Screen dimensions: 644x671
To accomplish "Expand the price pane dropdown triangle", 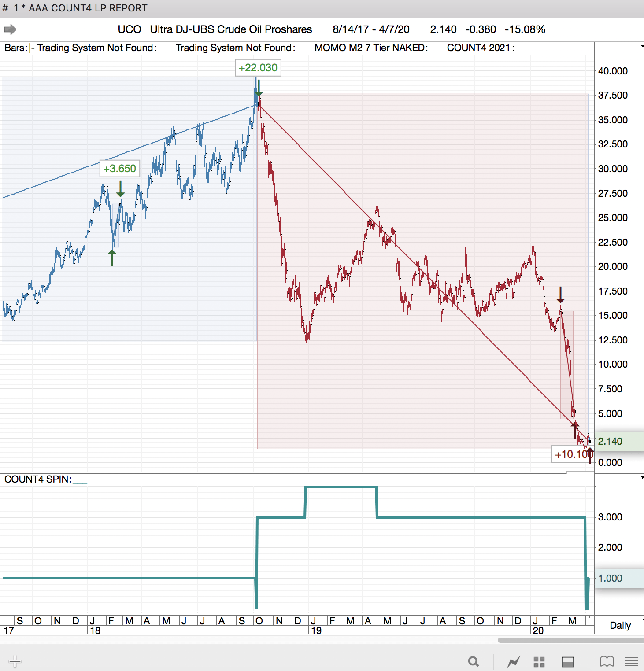I will click(642, 46).
